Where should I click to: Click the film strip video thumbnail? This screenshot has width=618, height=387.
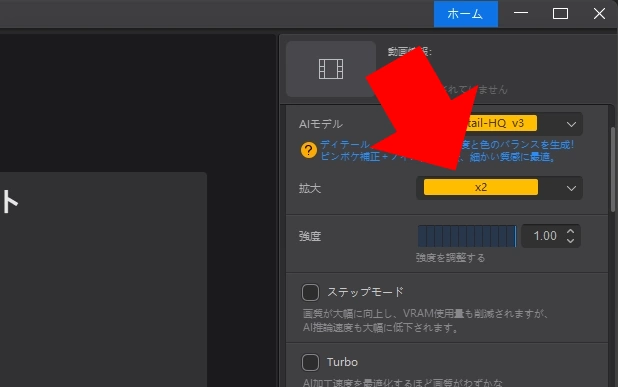pos(331,69)
